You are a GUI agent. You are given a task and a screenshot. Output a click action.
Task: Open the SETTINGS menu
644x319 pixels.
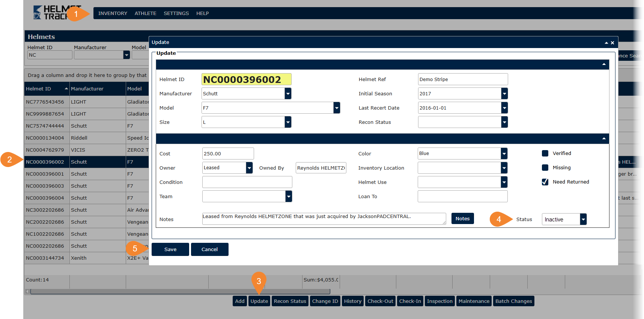pyautogui.click(x=176, y=13)
